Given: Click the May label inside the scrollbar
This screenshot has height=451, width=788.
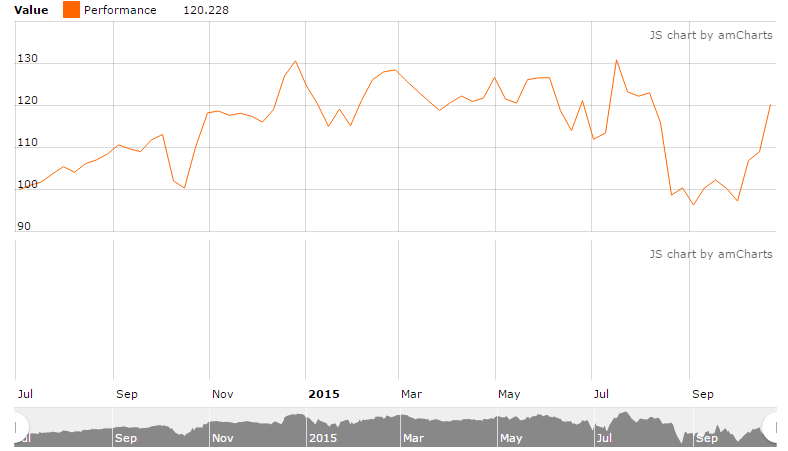Looking at the screenshot, I should click(x=511, y=438).
